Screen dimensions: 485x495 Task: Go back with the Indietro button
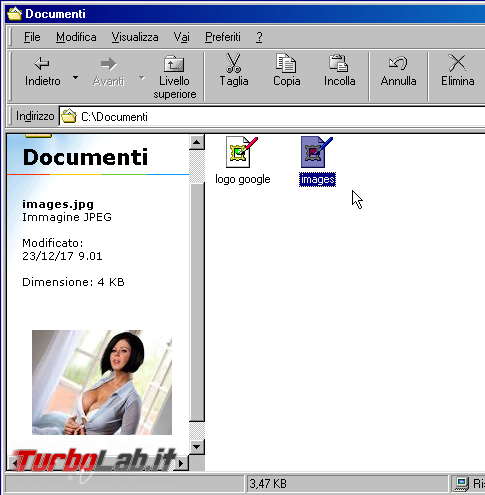pos(43,72)
